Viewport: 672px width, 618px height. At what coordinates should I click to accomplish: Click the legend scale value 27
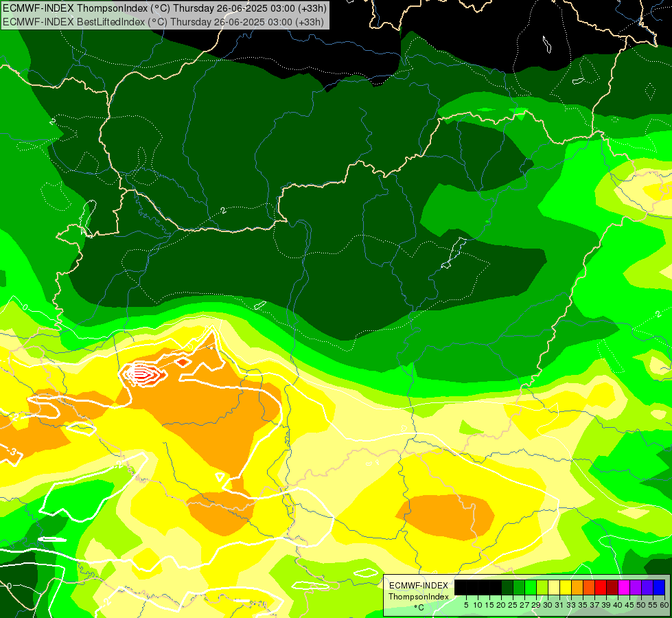click(524, 605)
